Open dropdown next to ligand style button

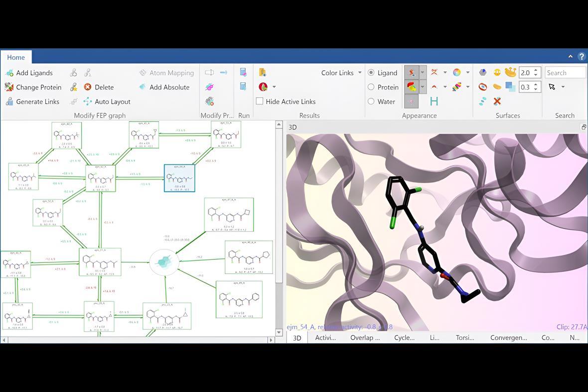(x=423, y=72)
